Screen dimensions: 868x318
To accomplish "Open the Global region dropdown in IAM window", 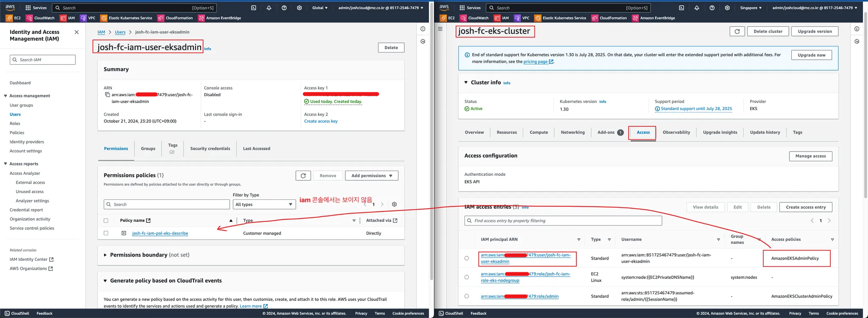I will point(320,8).
